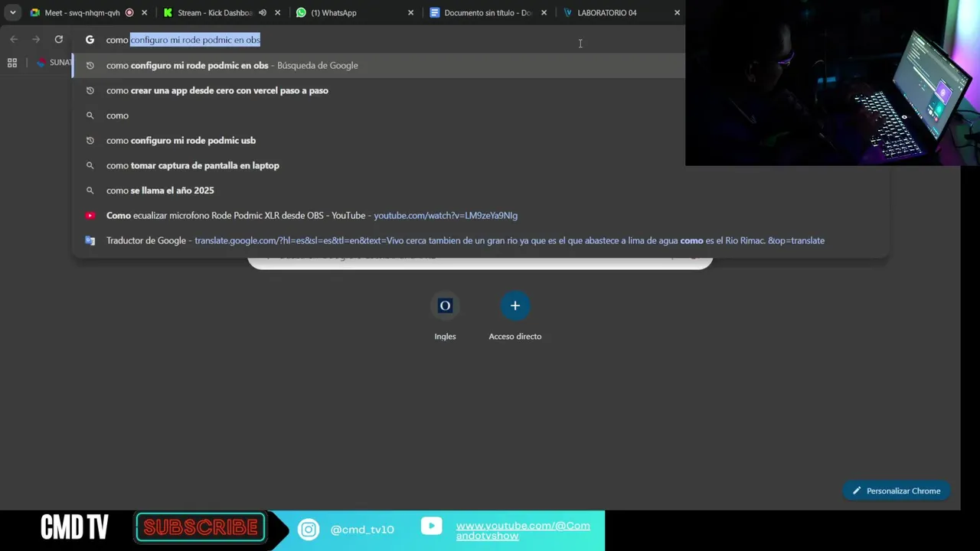Viewport: 980px width, 551px height.
Task: Switch to the LABORATORIO 04 tab
Action: click(606, 12)
